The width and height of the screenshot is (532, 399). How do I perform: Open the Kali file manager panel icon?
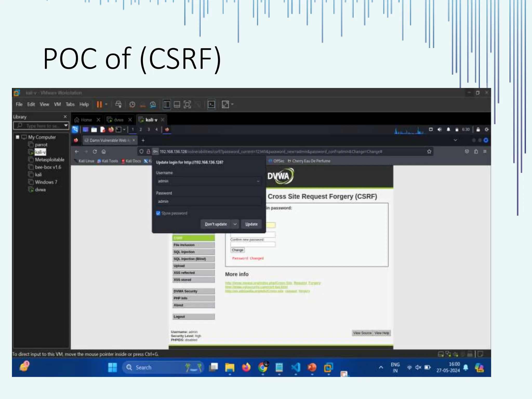[x=94, y=129]
